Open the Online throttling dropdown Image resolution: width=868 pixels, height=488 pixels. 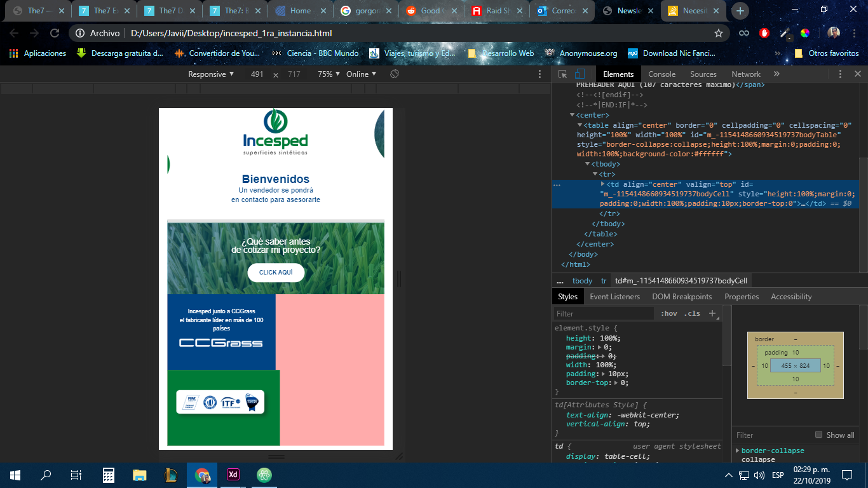pyautogui.click(x=361, y=74)
